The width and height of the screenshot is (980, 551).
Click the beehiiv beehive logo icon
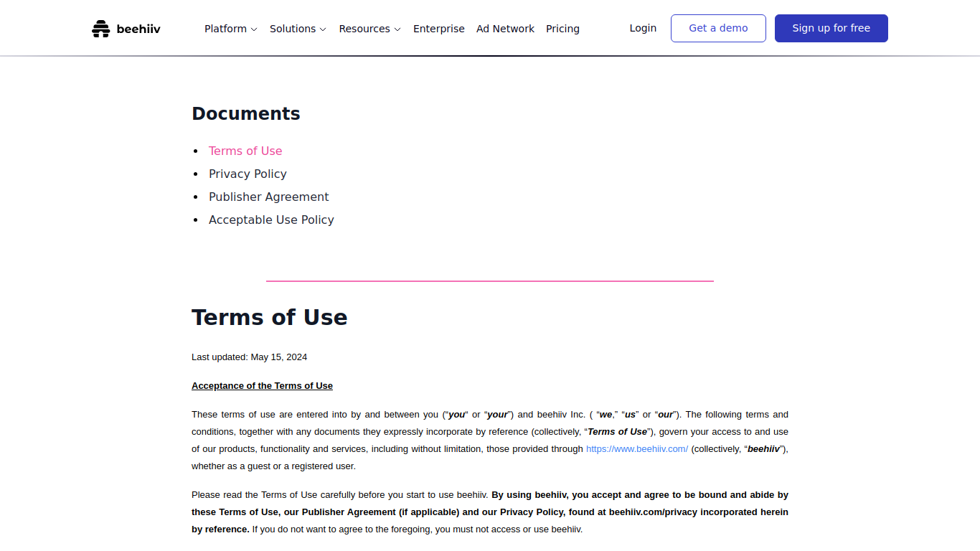click(x=100, y=29)
